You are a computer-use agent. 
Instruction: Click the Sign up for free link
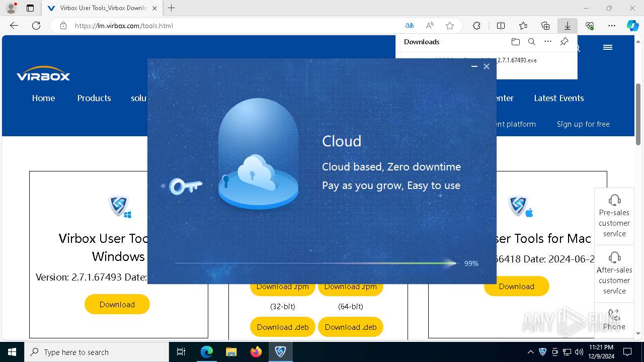[x=583, y=124]
